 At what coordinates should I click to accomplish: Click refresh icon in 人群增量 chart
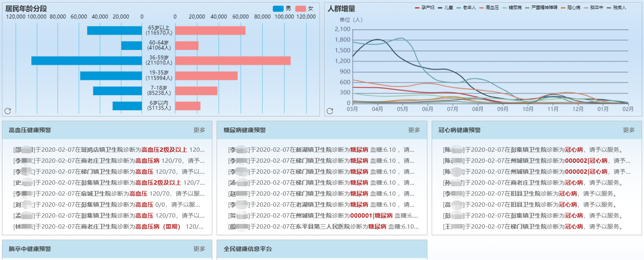point(330,111)
